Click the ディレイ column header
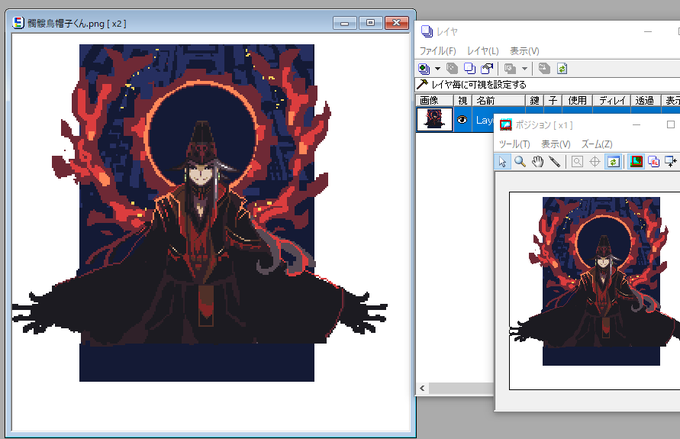This screenshot has height=439, width=680. pyautogui.click(x=611, y=101)
